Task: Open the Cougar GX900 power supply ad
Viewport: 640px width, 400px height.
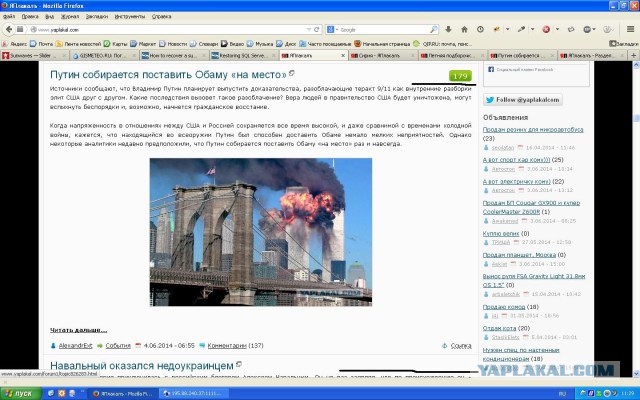Action: pyautogui.click(x=531, y=207)
